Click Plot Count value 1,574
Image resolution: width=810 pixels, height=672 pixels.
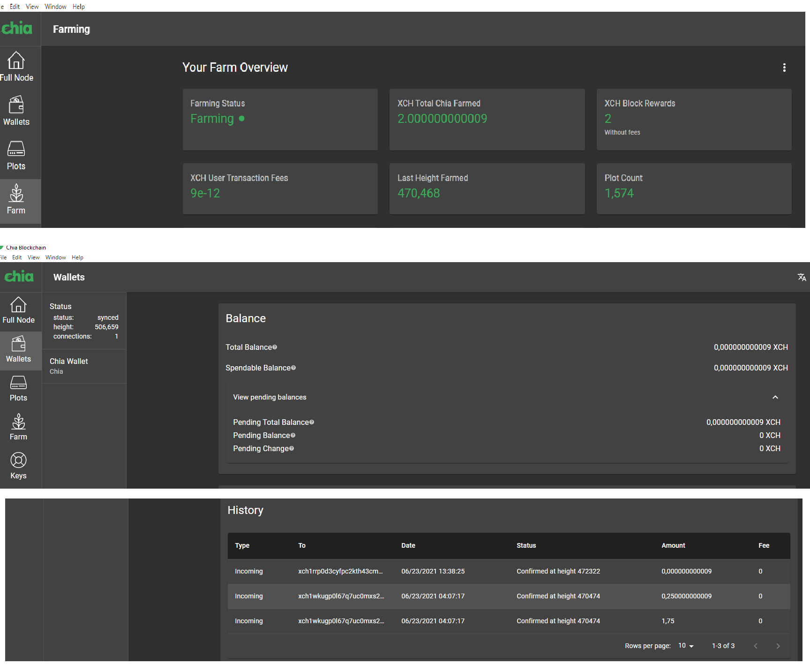tap(619, 193)
